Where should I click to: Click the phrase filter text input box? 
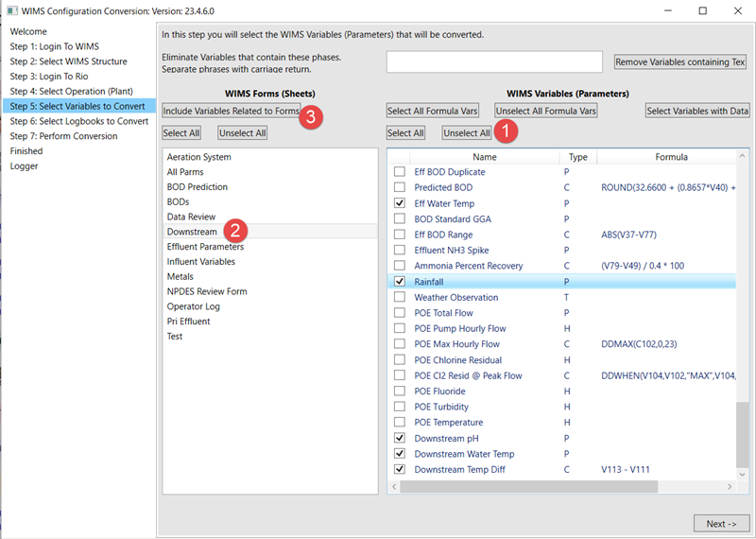point(493,61)
